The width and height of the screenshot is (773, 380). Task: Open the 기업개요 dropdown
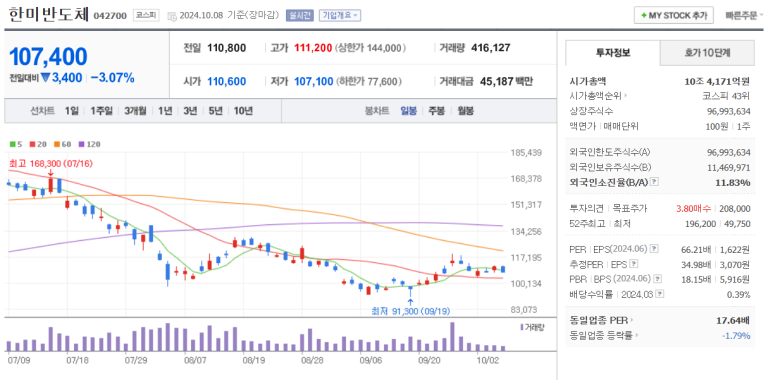(x=340, y=15)
